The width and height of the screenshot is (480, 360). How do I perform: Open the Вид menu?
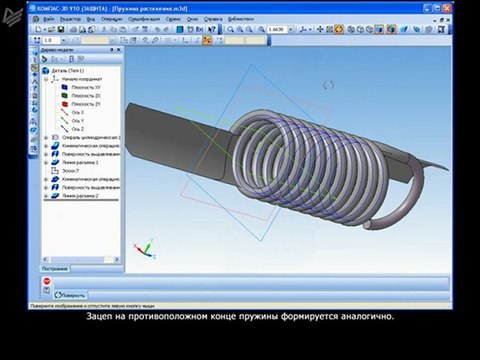click(91, 19)
